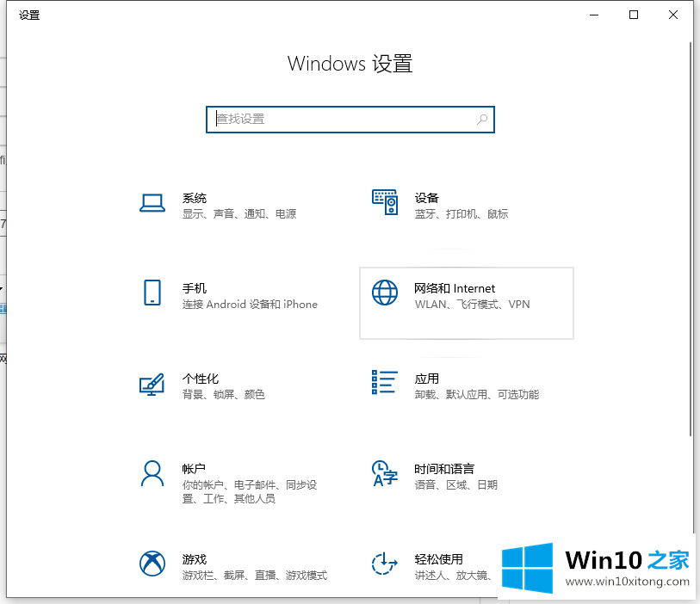Screen dimensions: 700x604
Task: Click the 手机 phone icon
Action: tap(152, 293)
